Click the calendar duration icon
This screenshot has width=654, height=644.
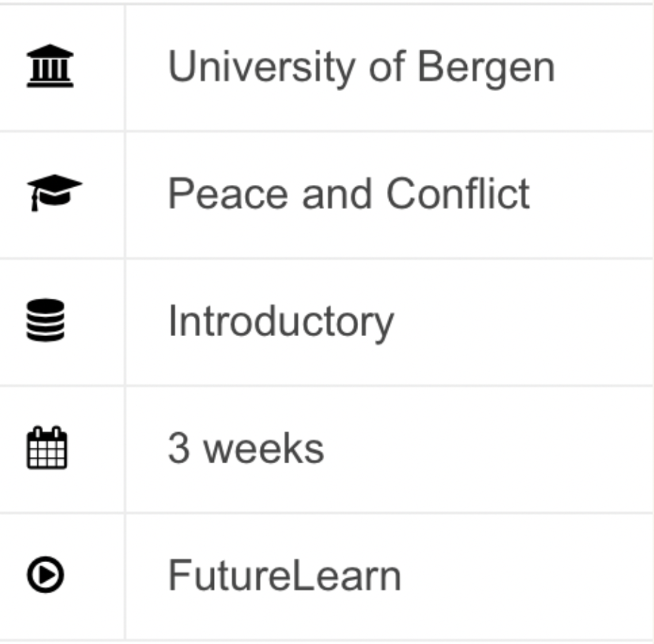point(47,448)
